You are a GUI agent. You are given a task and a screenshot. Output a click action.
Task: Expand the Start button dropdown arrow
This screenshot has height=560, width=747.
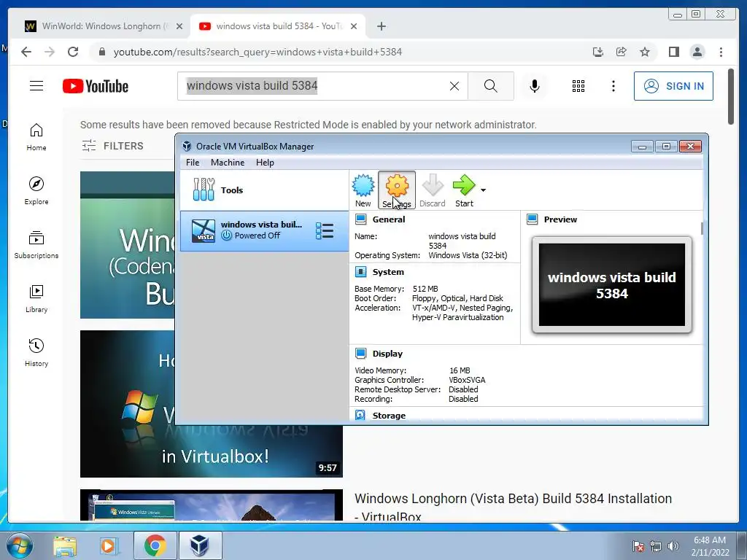[x=483, y=190]
